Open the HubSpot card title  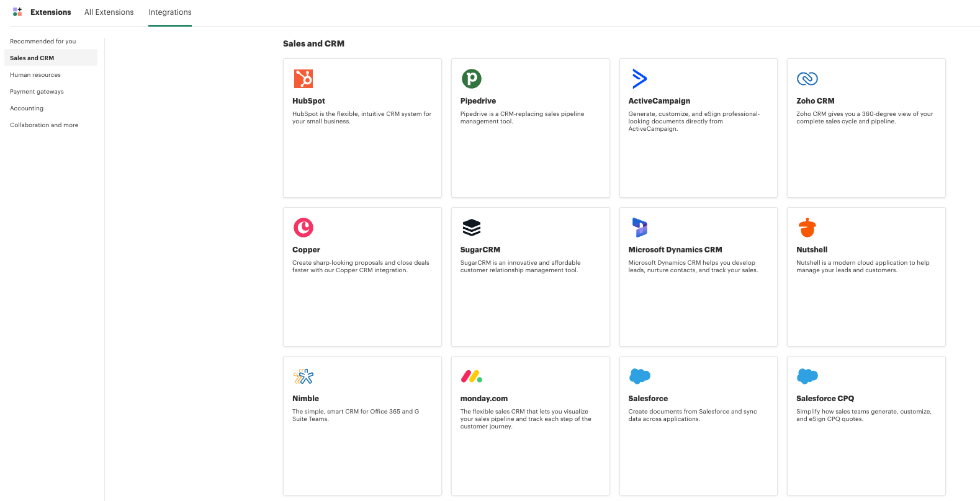(x=308, y=101)
